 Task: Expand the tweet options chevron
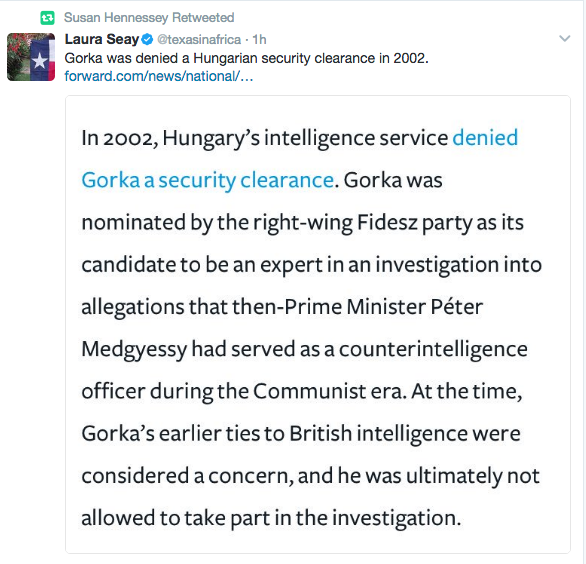(x=564, y=38)
